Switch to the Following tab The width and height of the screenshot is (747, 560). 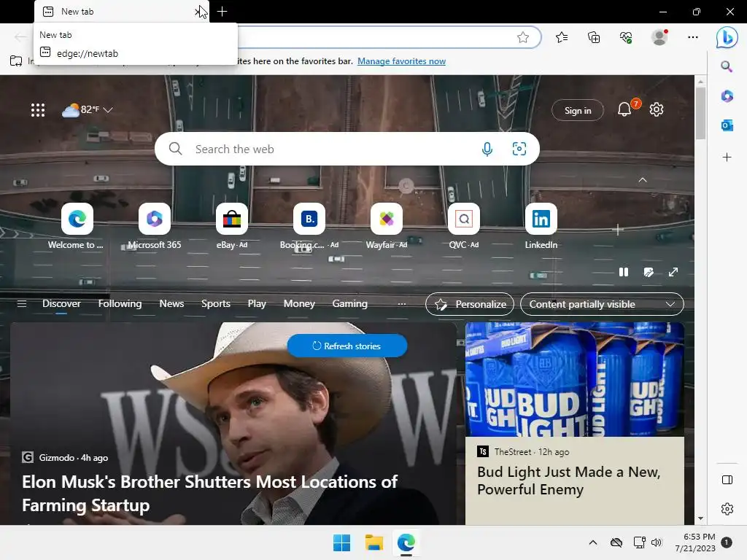[120, 304]
